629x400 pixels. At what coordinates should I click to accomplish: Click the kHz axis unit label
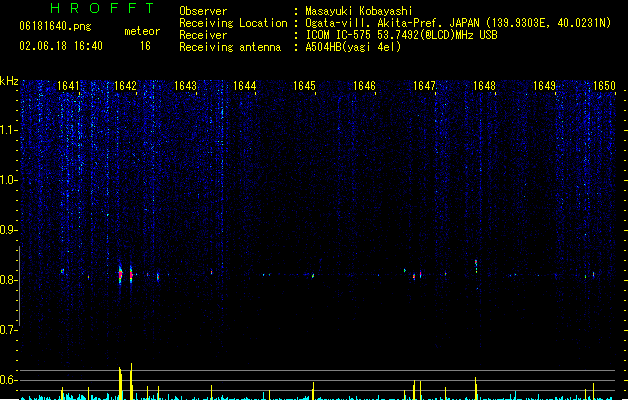(x=9, y=81)
